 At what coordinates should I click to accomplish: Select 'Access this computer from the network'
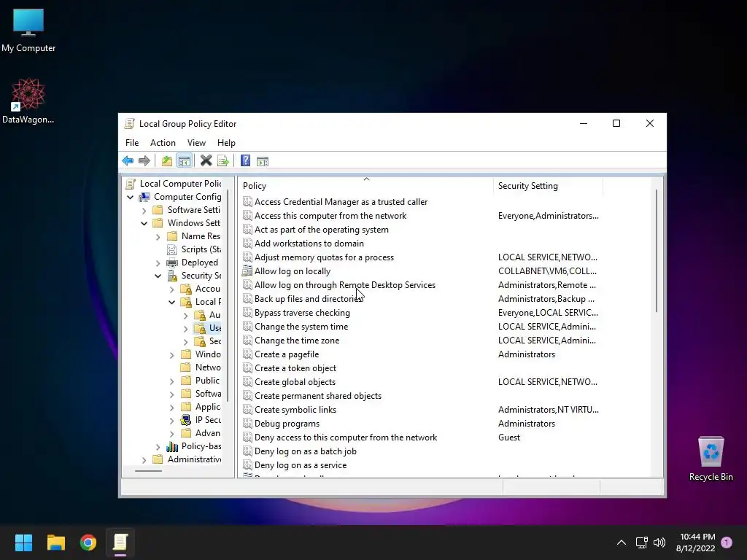pos(330,216)
